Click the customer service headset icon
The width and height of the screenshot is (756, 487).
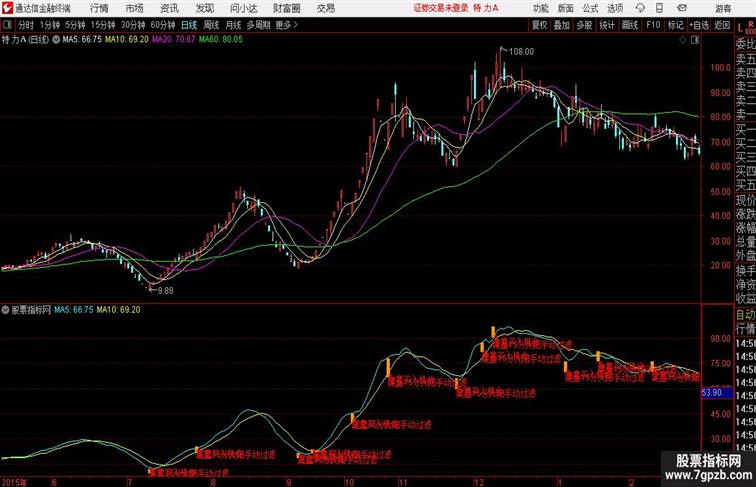[x=640, y=8]
